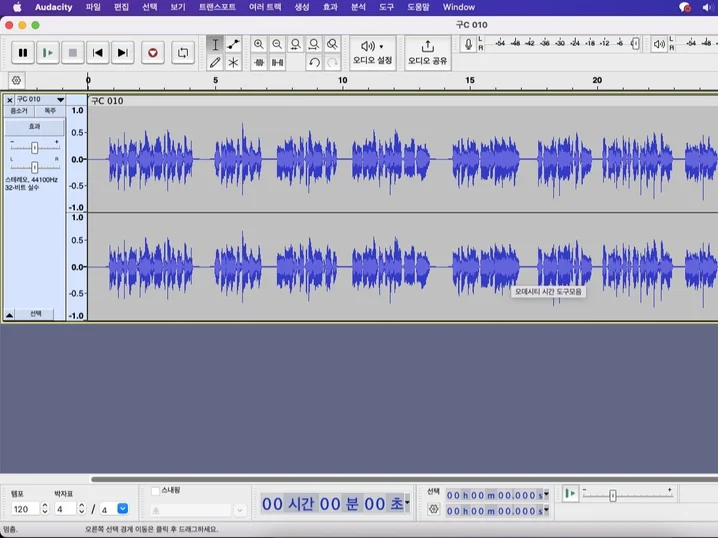Click the Pause button in transport toolbar
This screenshot has width=718, height=538.
23,53
